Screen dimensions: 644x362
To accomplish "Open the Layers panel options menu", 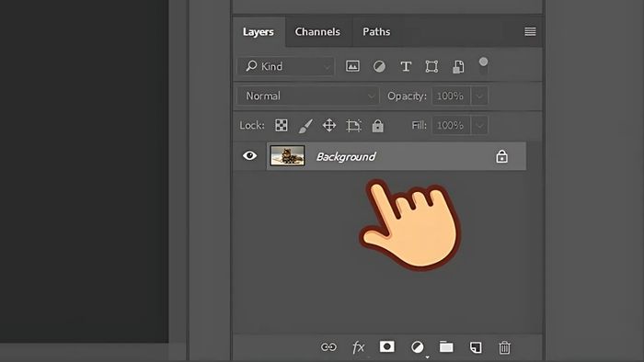I will click(530, 31).
